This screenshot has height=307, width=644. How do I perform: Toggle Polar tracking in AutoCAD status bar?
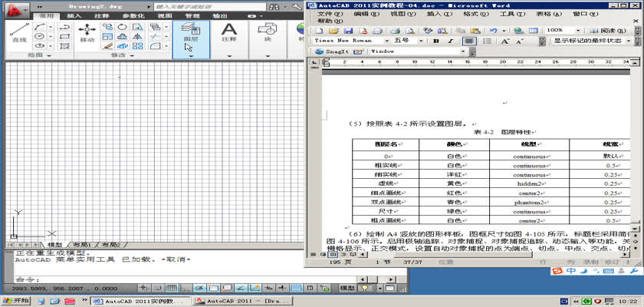tap(200, 288)
